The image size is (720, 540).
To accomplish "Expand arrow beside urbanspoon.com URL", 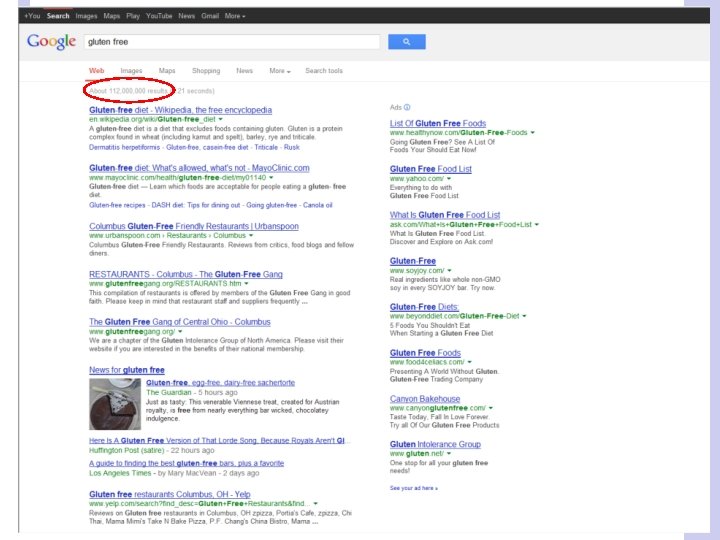I will 251,236.
